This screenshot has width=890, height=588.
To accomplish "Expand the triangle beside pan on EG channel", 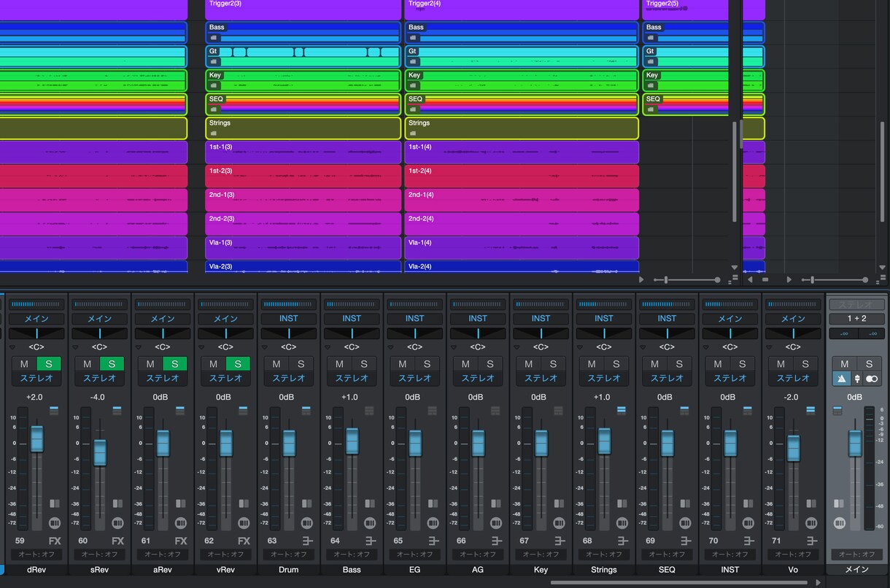I will click(x=390, y=347).
